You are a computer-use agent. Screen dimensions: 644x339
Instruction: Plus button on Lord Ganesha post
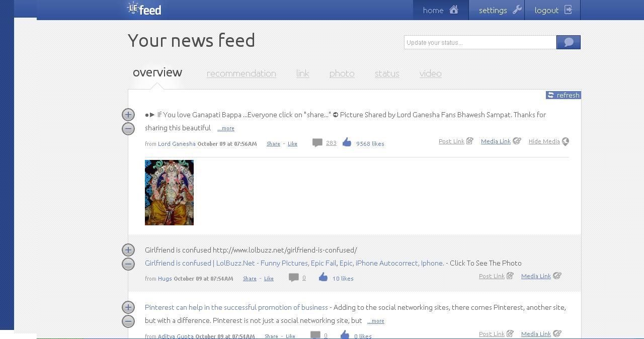click(128, 115)
